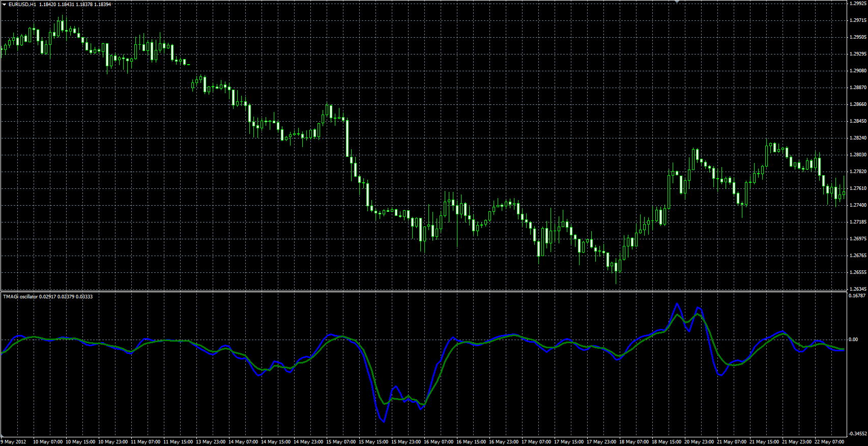Click time axis label 21 May 15:00
Screen dimensions: 868x446
764,442
